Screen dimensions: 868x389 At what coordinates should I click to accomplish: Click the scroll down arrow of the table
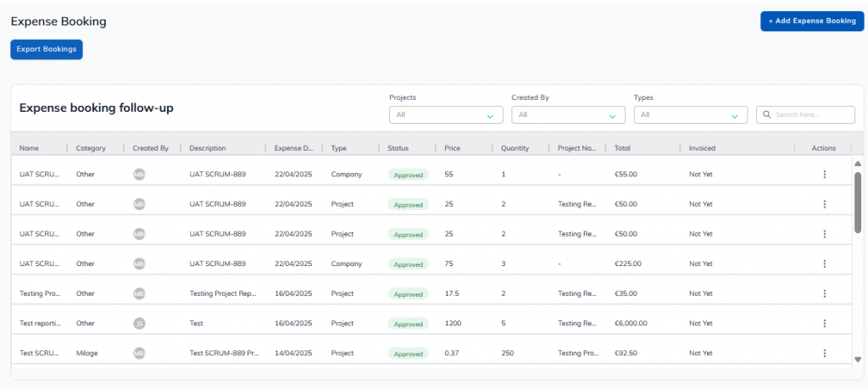858,359
